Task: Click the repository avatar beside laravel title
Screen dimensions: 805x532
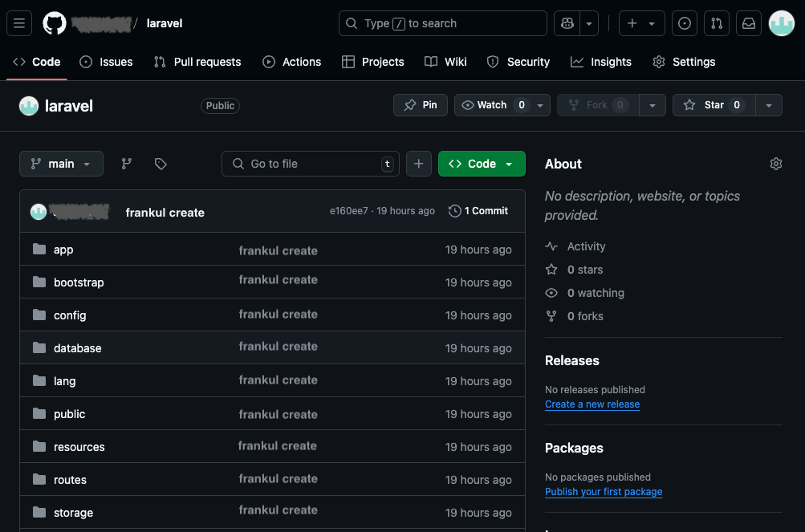Action: point(29,106)
